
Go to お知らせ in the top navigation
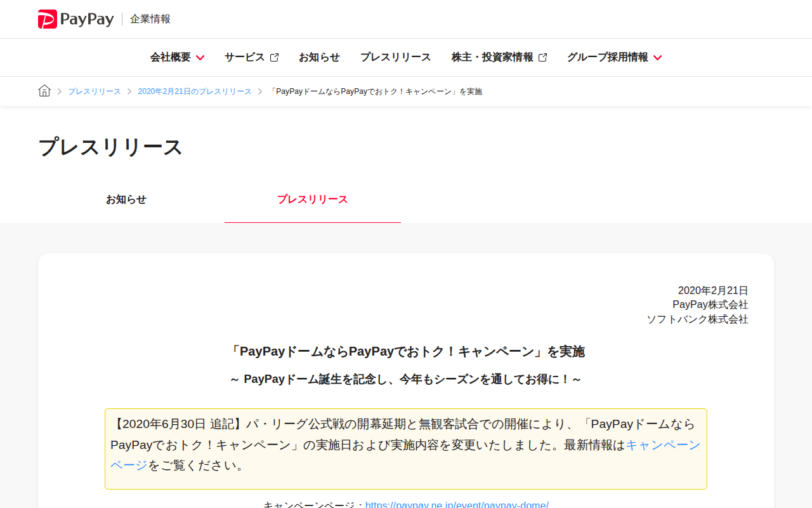(319, 57)
